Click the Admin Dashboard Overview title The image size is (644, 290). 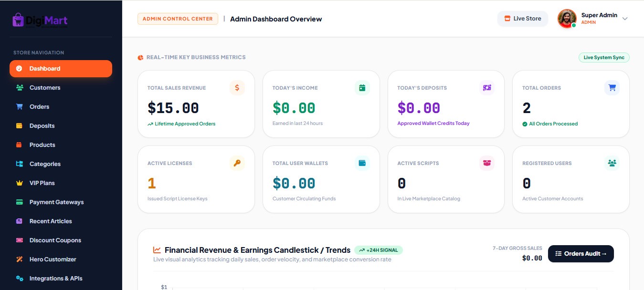point(276,19)
